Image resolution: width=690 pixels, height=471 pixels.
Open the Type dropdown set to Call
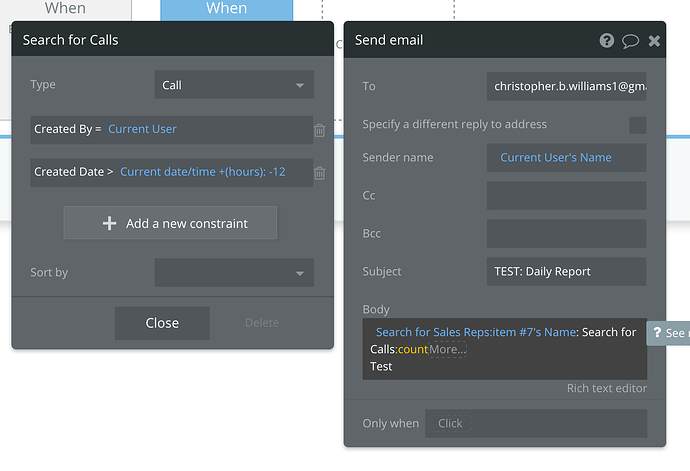(234, 85)
